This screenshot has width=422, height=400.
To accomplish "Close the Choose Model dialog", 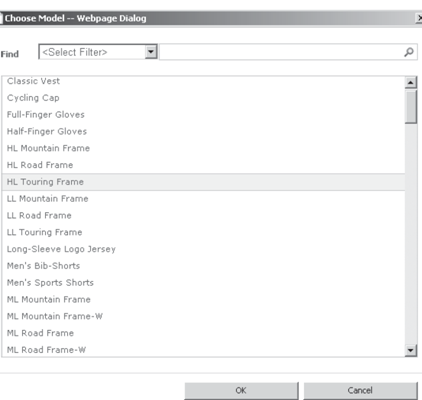I will (x=419, y=18).
